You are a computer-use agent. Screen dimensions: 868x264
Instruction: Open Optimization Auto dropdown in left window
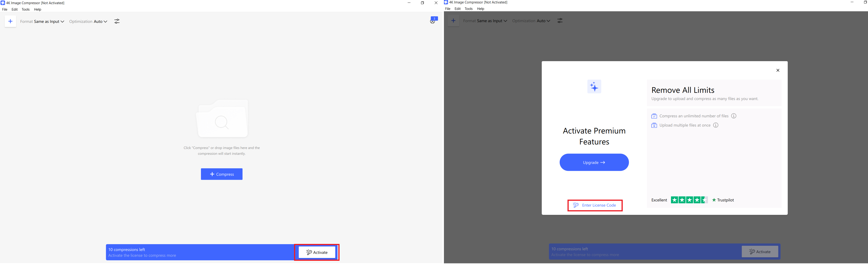tap(88, 21)
